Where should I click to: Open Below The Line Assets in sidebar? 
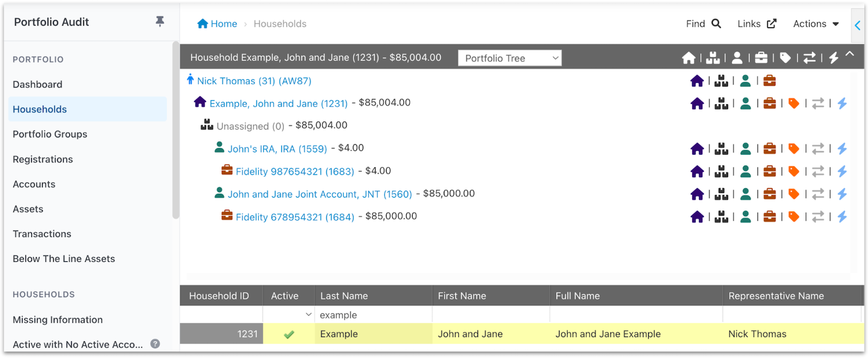64,258
